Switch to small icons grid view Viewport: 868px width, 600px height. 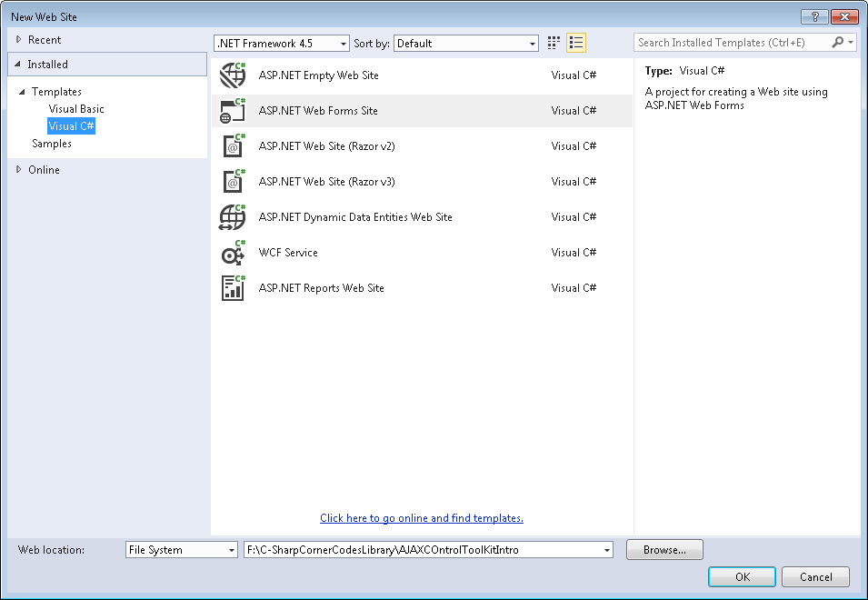click(554, 43)
